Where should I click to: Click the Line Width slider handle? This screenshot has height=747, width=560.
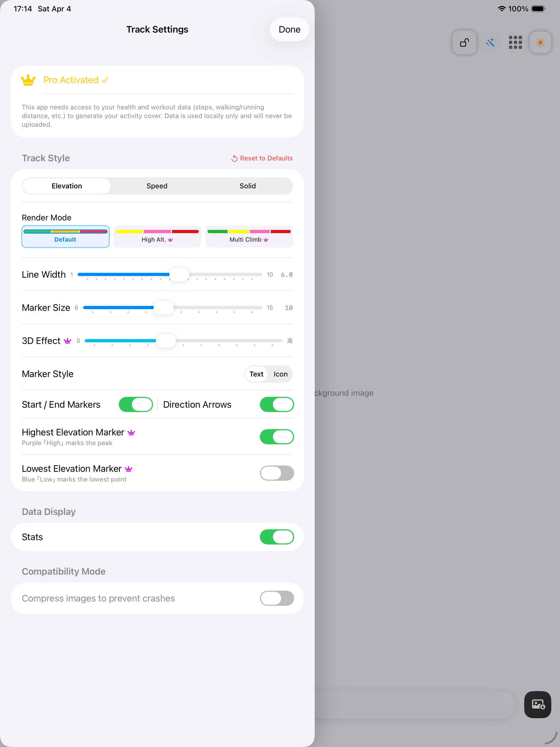point(179,274)
